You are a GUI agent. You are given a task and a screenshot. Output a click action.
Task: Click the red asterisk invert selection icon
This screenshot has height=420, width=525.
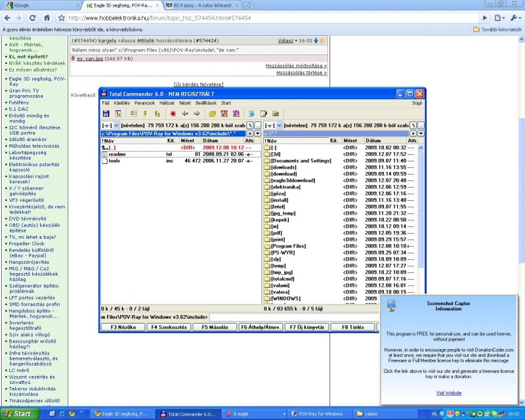(173, 114)
